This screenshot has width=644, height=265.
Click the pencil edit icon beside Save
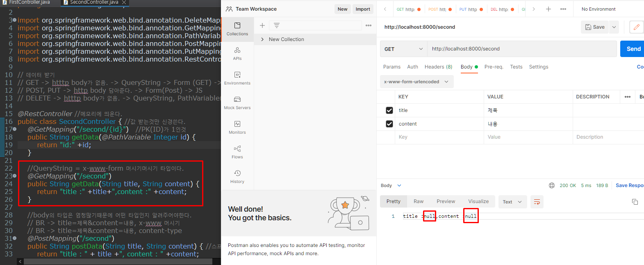pyautogui.click(x=636, y=27)
